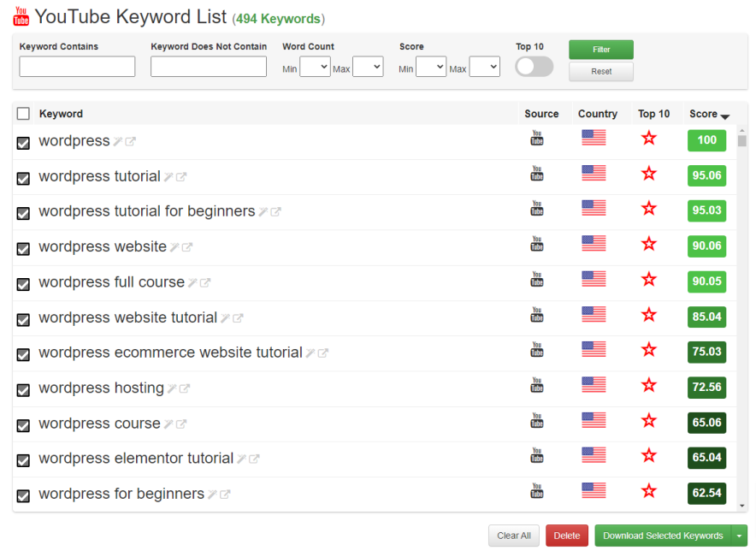This screenshot has height=551, width=756.
Task: Uncheck the select-all checkbox in the header
Action: [x=22, y=113]
